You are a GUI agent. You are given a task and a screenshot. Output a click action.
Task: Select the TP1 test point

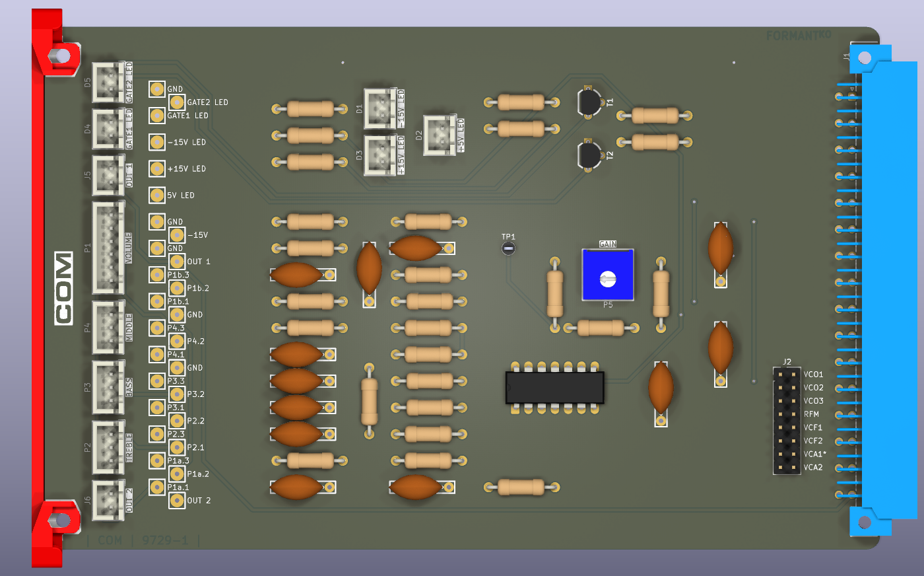(x=508, y=248)
